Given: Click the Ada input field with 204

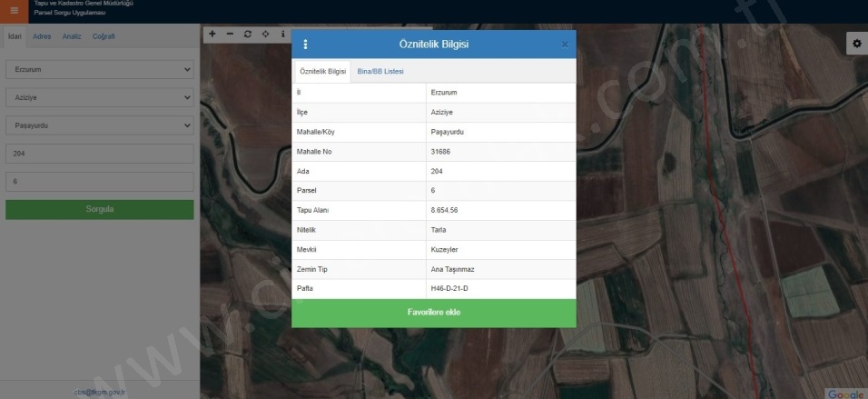Looking at the screenshot, I should point(100,154).
